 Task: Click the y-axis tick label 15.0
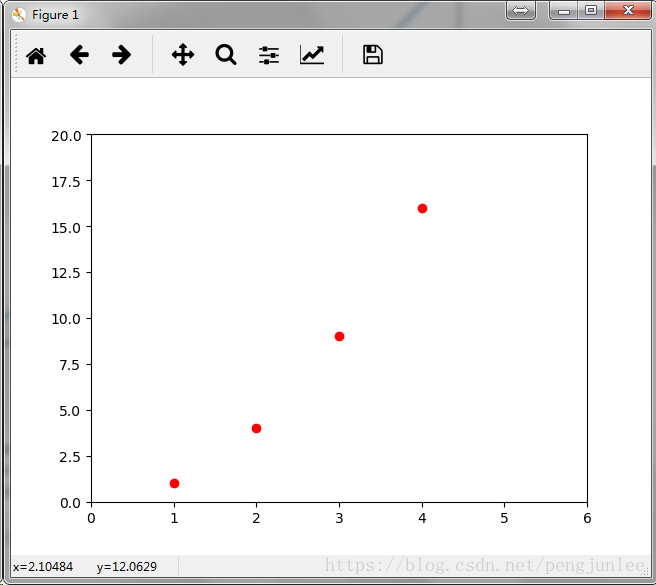tap(66, 228)
